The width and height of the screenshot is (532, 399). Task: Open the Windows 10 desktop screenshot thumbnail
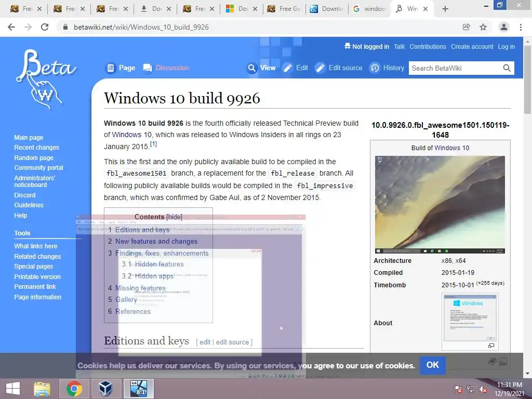[440, 205]
